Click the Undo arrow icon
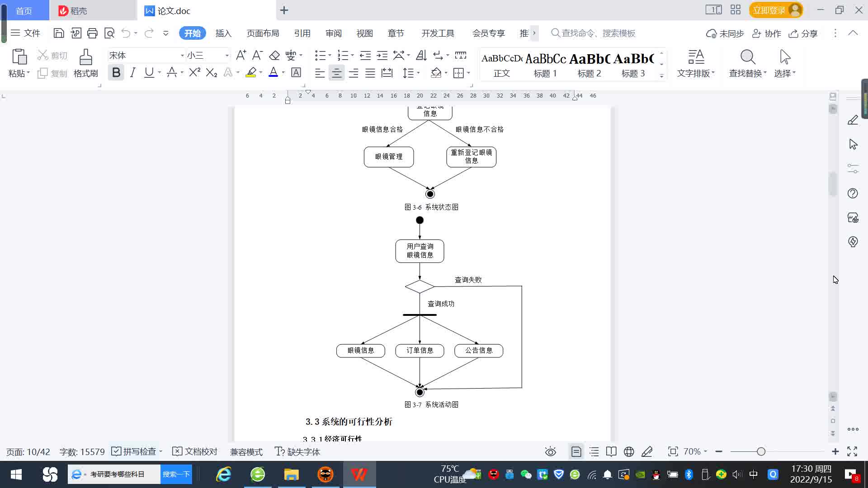 tap(126, 33)
